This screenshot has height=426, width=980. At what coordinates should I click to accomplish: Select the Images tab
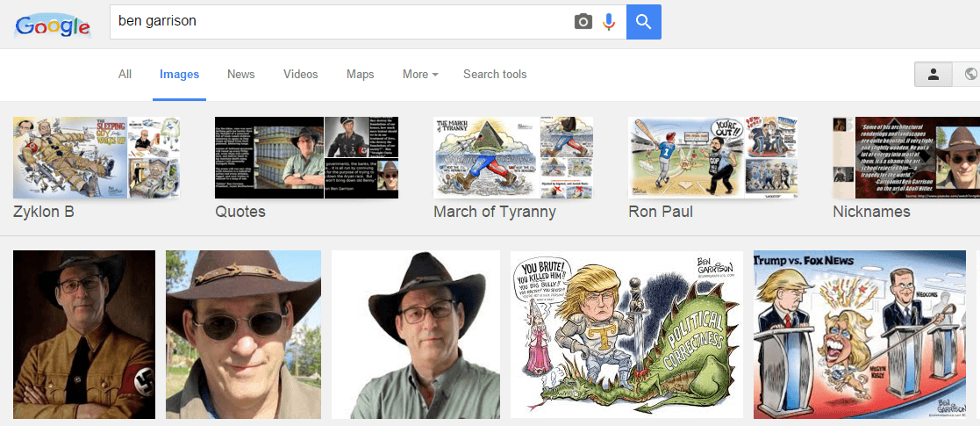[179, 75]
